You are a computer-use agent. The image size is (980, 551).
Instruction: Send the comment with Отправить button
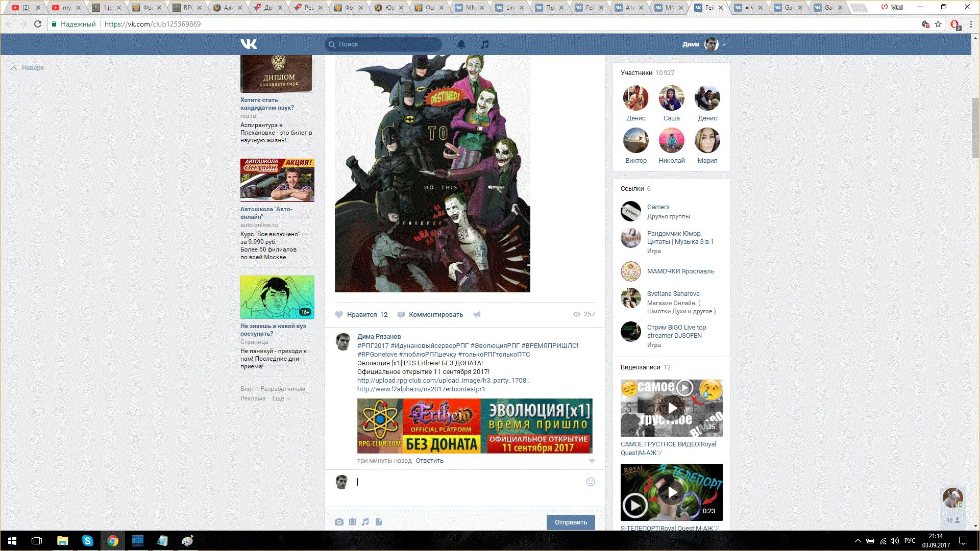tap(571, 522)
